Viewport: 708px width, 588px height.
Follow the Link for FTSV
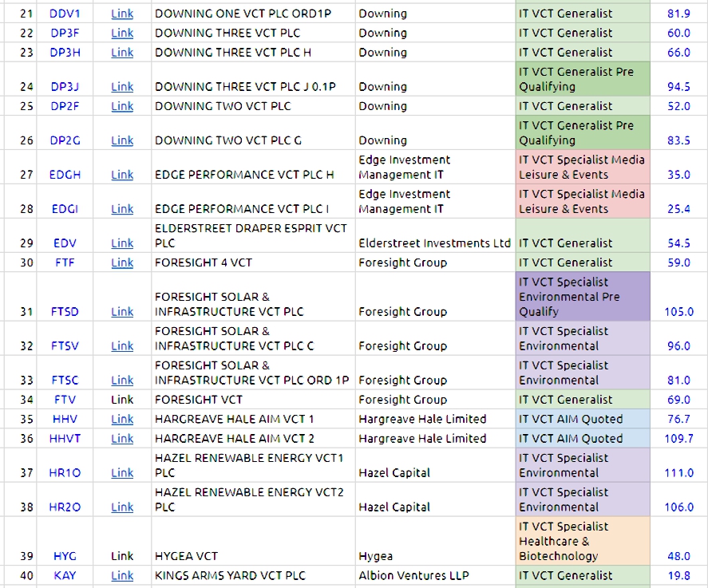122,346
